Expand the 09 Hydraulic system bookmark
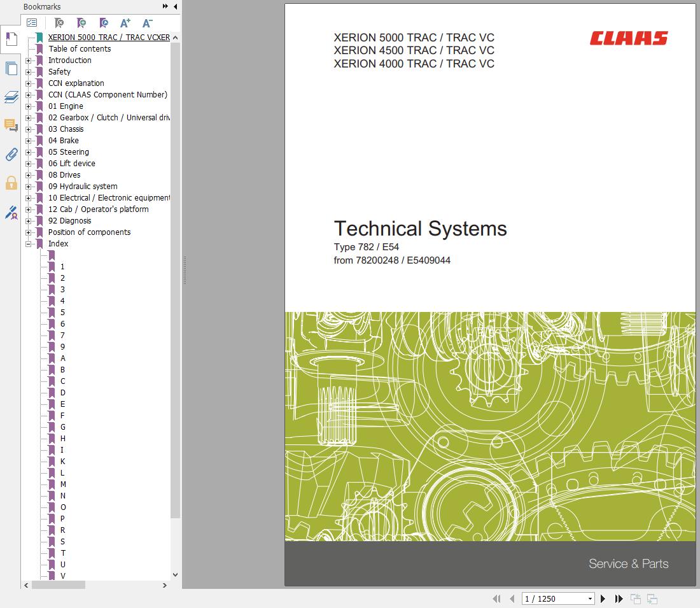 tap(28, 187)
